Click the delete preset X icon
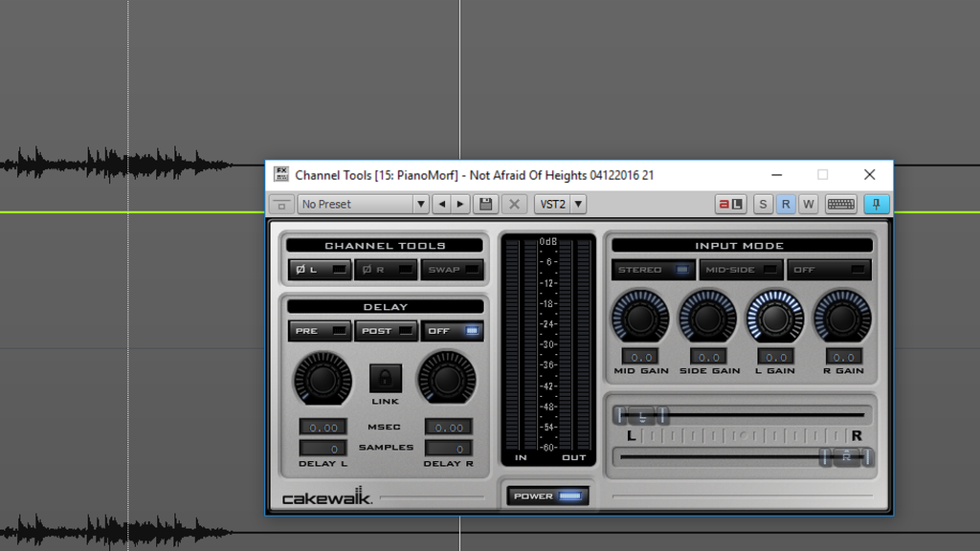980x551 pixels. (514, 204)
